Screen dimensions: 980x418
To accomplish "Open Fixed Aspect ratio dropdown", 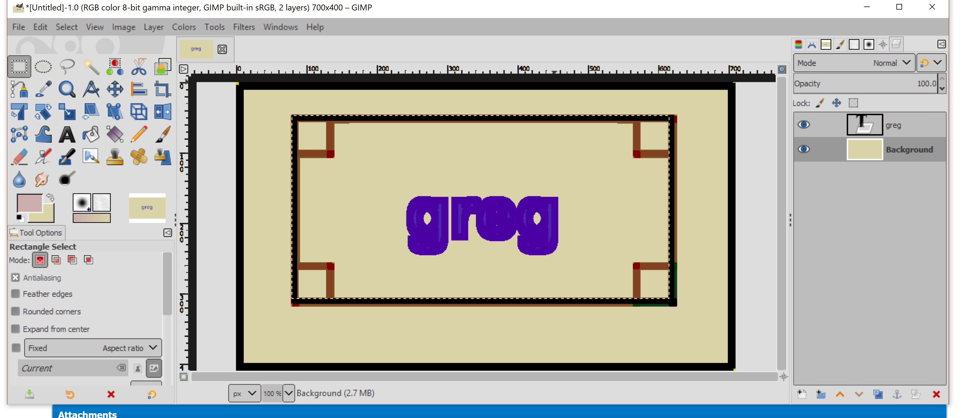I will (93, 348).
